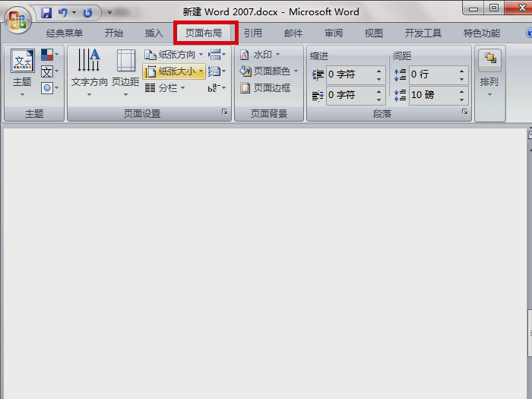Switch to the 审阅 tab
The width and height of the screenshot is (532, 399).
click(334, 33)
